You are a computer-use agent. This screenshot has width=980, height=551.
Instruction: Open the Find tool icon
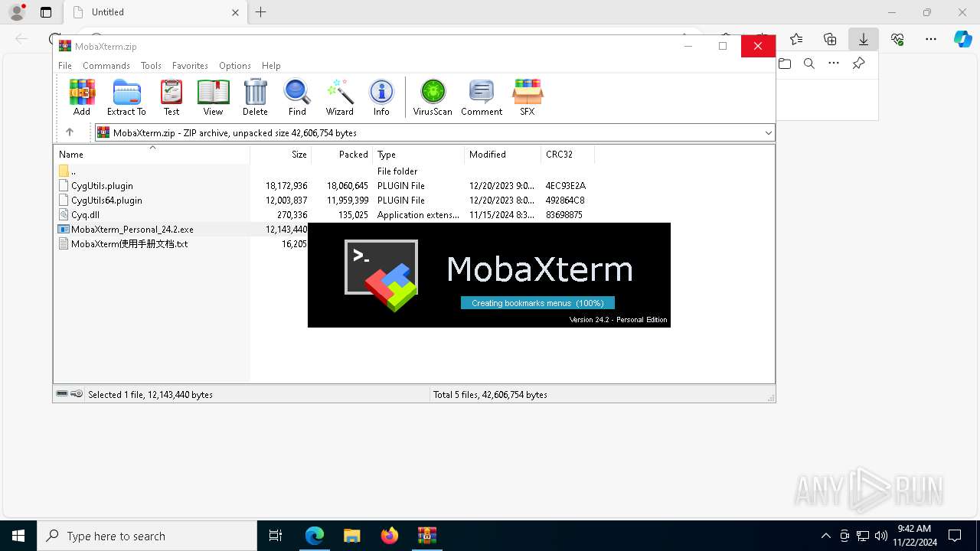[x=297, y=97]
